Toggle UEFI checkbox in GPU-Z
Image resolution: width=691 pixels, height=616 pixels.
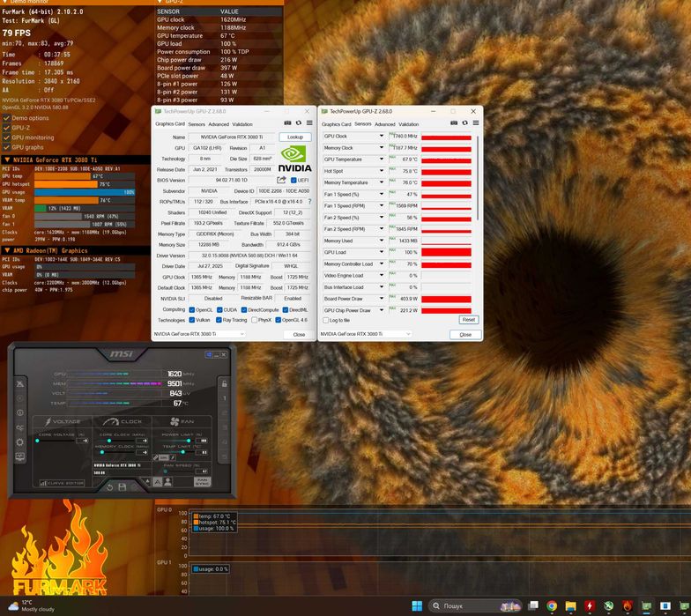pyautogui.click(x=293, y=180)
